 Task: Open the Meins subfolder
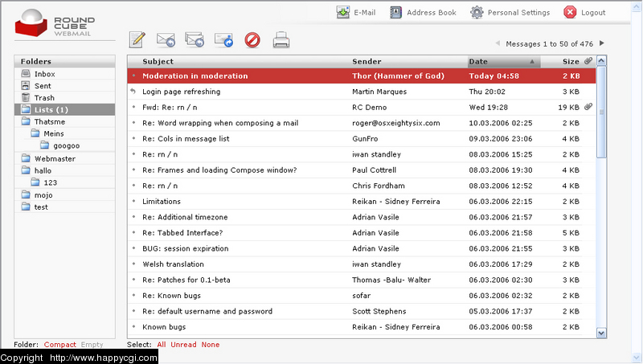54,133
